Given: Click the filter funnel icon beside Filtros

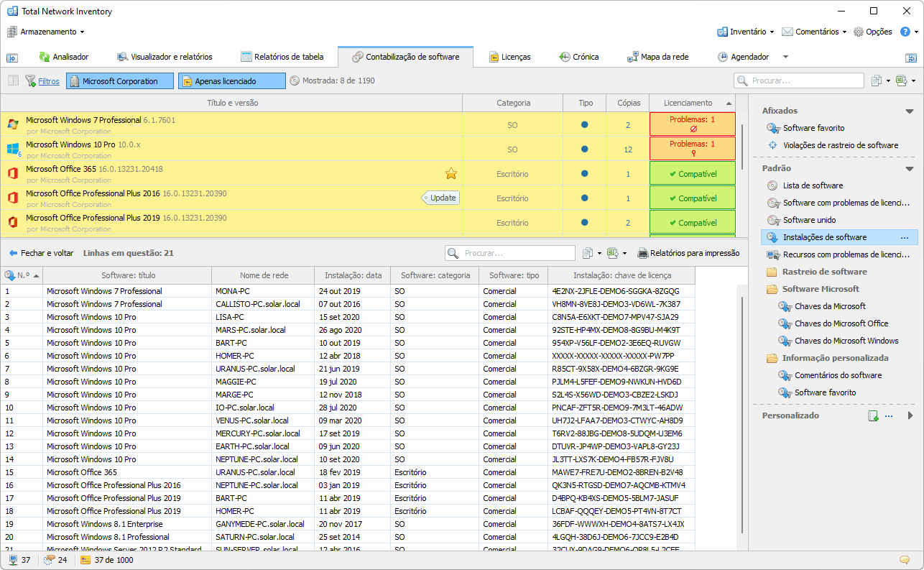Looking at the screenshot, I should [x=30, y=81].
